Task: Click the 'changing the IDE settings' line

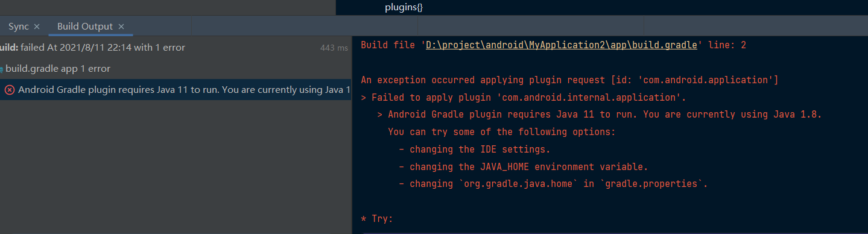Action: tap(475, 150)
